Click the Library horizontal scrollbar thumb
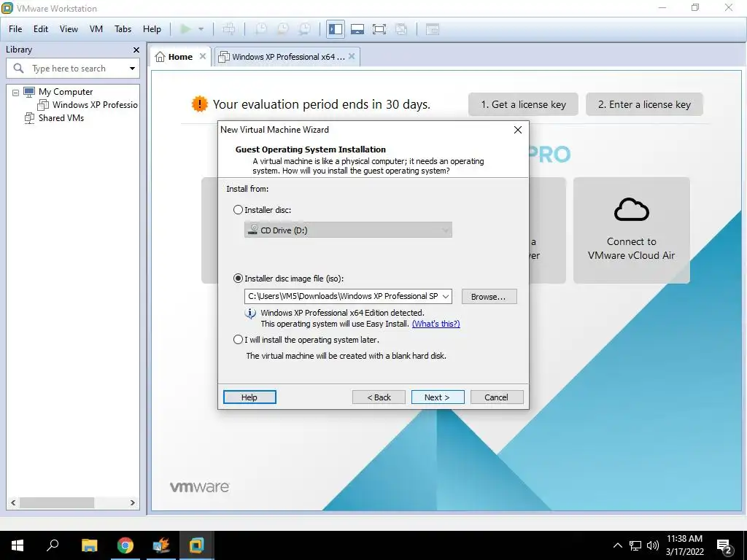This screenshot has width=747, height=560. tap(57, 503)
